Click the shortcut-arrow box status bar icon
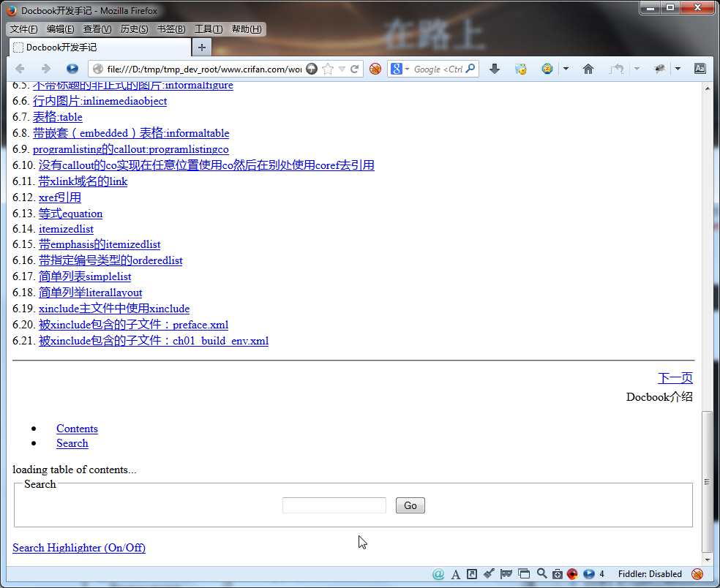This screenshot has height=588, width=720. tap(472, 574)
